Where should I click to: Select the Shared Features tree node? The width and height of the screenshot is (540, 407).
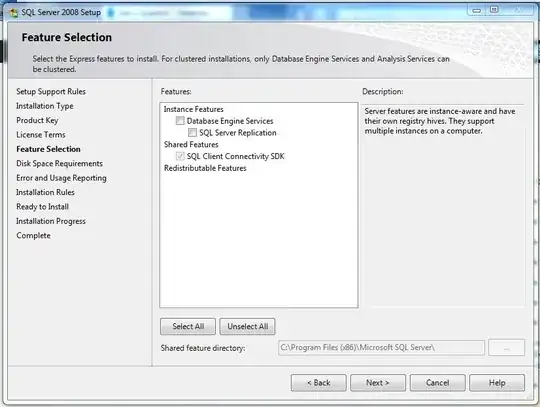point(191,144)
